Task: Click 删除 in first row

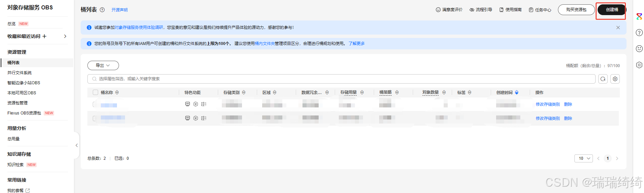Action: click(568, 104)
